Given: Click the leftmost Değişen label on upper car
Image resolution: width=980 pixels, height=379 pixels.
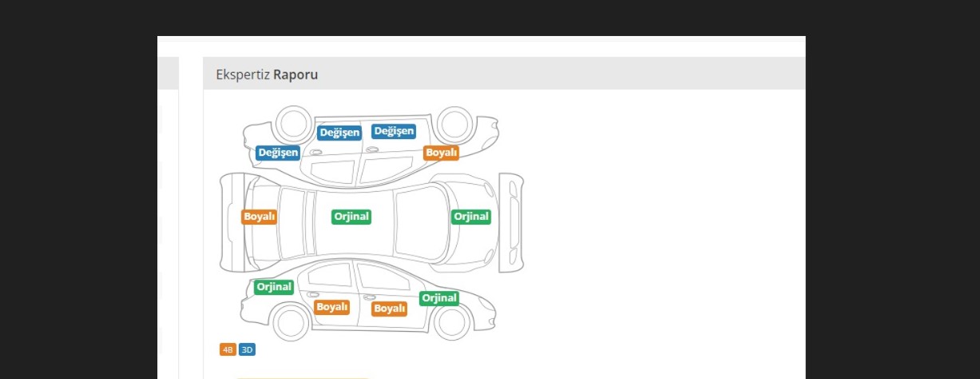Looking at the screenshot, I should tap(278, 152).
